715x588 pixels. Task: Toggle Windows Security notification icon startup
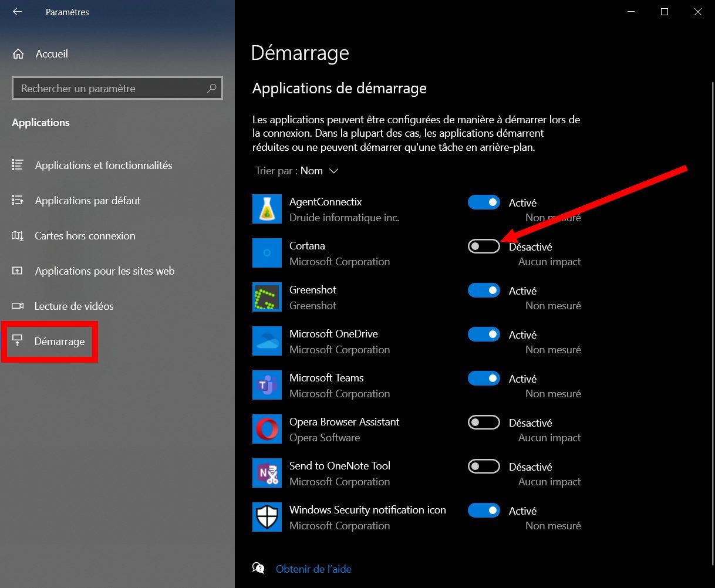click(484, 511)
